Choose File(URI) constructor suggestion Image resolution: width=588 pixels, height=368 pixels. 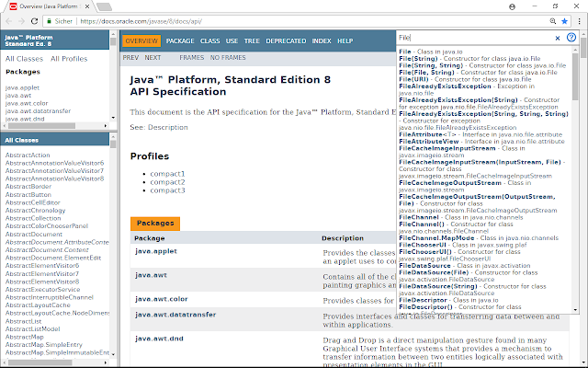click(465, 79)
